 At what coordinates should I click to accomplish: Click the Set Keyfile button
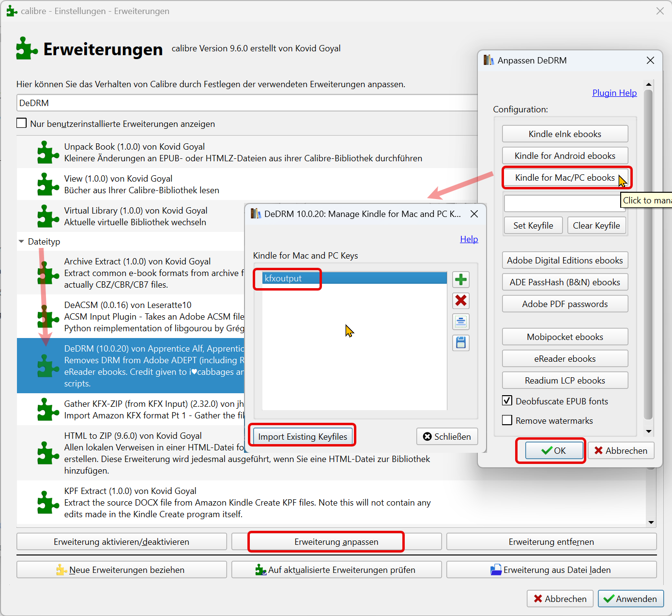coord(533,226)
